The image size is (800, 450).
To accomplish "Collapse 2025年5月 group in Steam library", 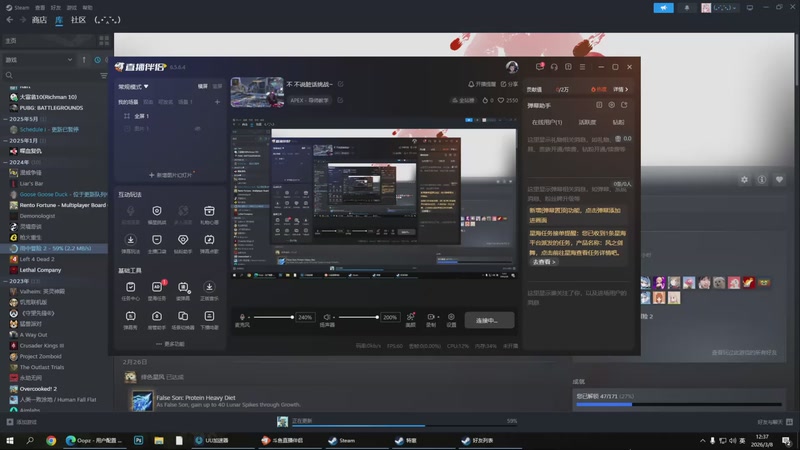I will pyautogui.click(x=5, y=119).
